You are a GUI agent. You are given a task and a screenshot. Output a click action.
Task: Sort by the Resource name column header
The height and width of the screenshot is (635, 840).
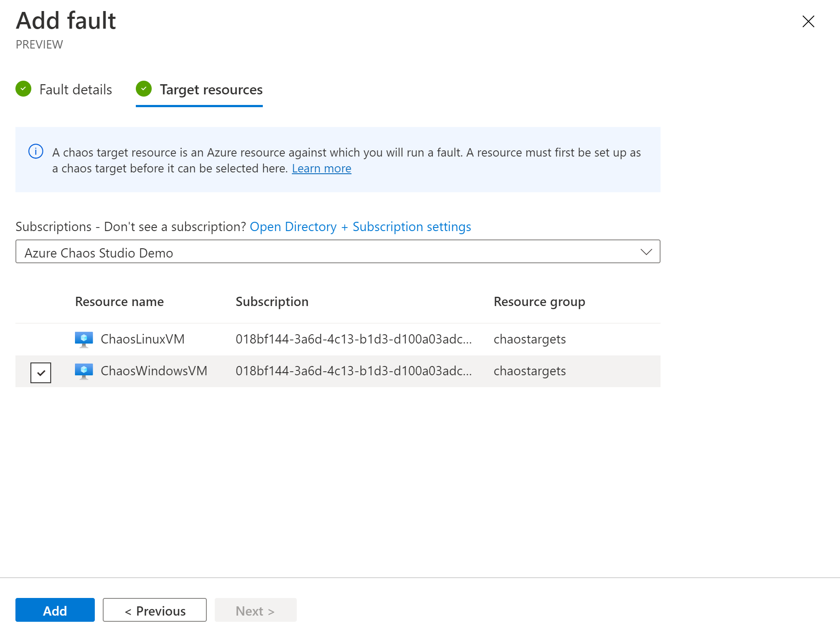point(119,301)
